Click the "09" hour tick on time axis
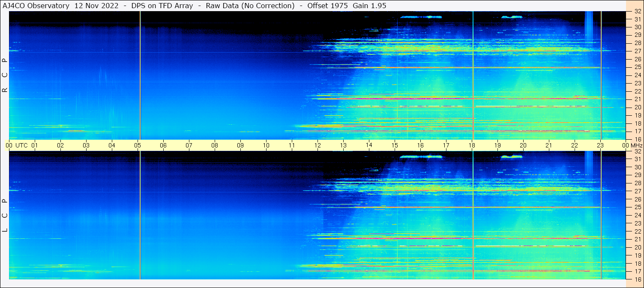This screenshot has width=644, height=288. point(240,145)
